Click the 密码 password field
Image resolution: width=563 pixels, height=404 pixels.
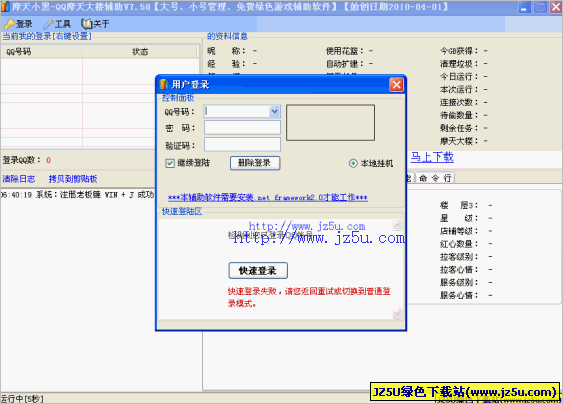242,127
